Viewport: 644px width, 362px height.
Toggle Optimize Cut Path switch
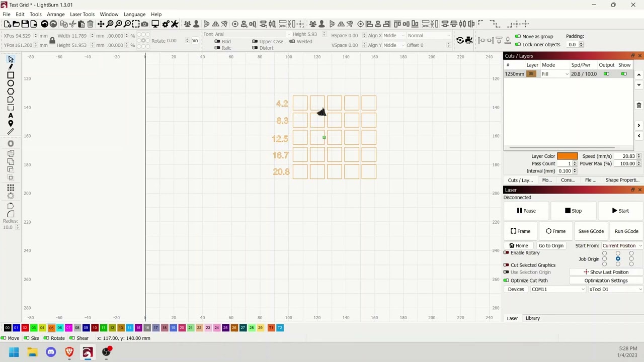tap(506, 281)
